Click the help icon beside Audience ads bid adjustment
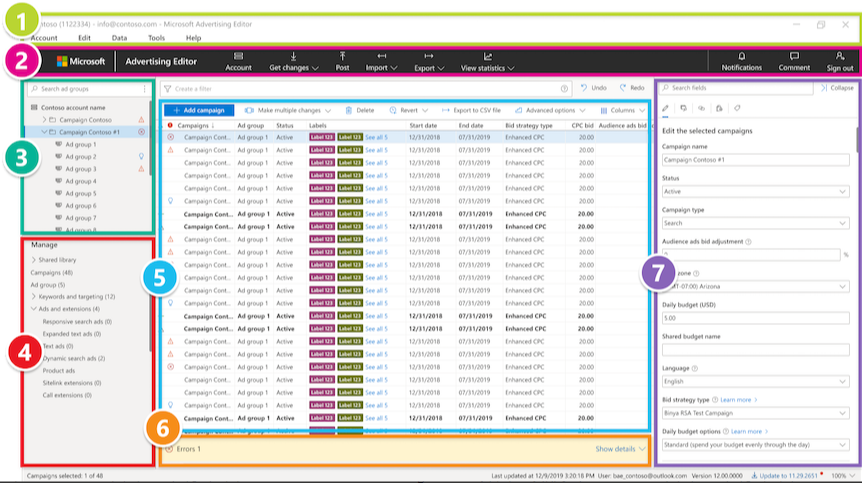Viewport: 862px width, 483px height. 748,241
